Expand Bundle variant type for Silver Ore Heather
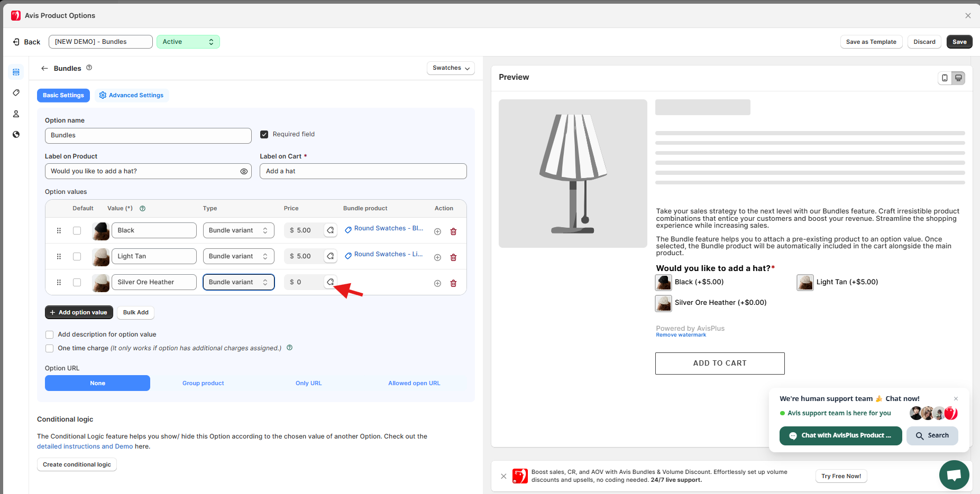The height and width of the screenshot is (494, 980). click(239, 282)
